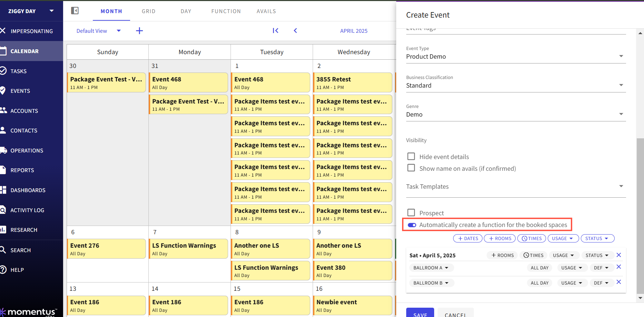Switch to the DAY tab
Screen dimensions: 644x317
[186, 11]
